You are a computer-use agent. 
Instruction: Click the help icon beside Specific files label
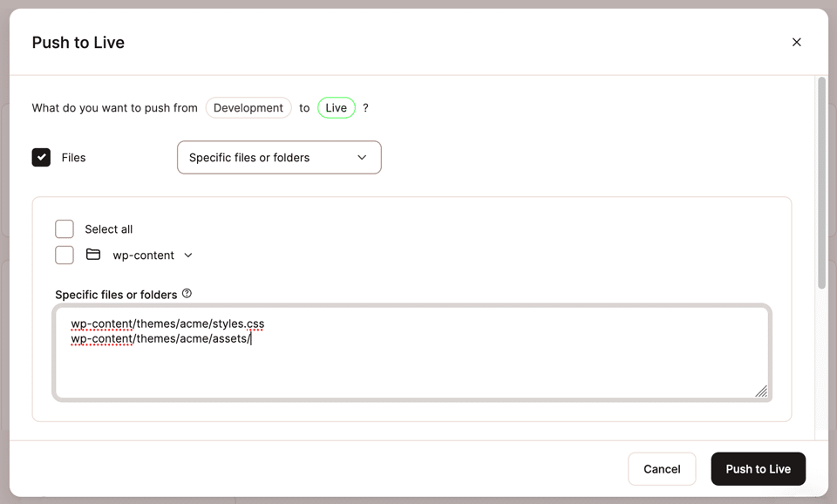coord(187,294)
